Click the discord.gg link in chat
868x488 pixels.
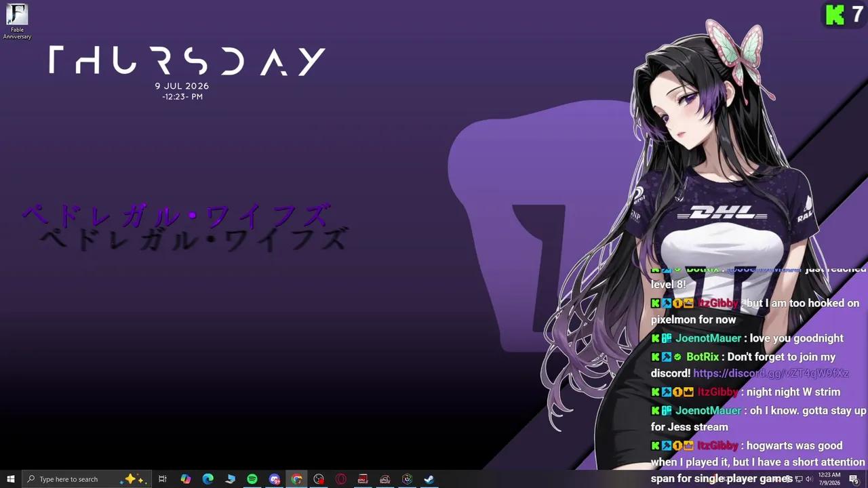(x=771, y=373)
